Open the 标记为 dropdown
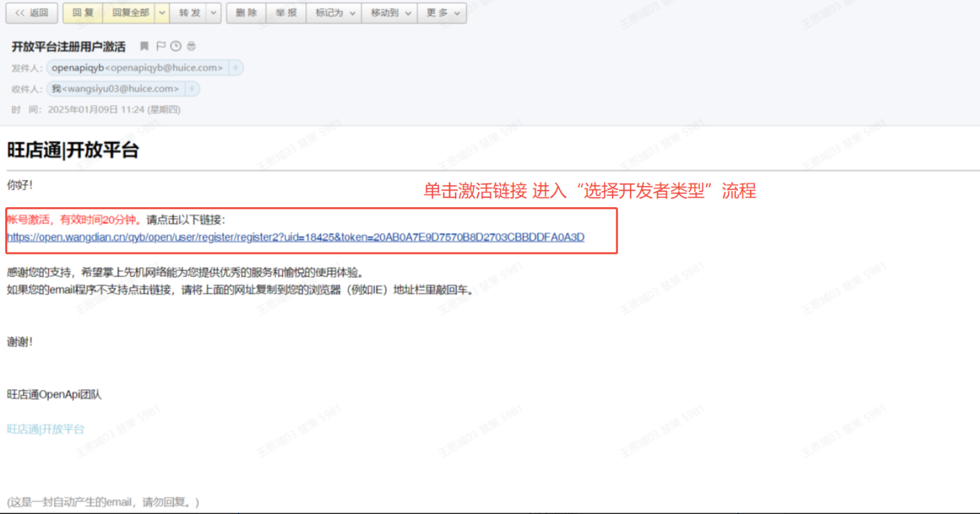The width and height of the screenshot is (980, 514). (334, 13)
